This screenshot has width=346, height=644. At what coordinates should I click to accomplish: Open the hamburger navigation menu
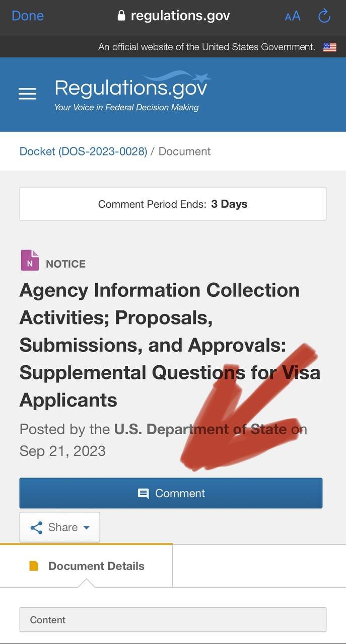tap(27, 94)
